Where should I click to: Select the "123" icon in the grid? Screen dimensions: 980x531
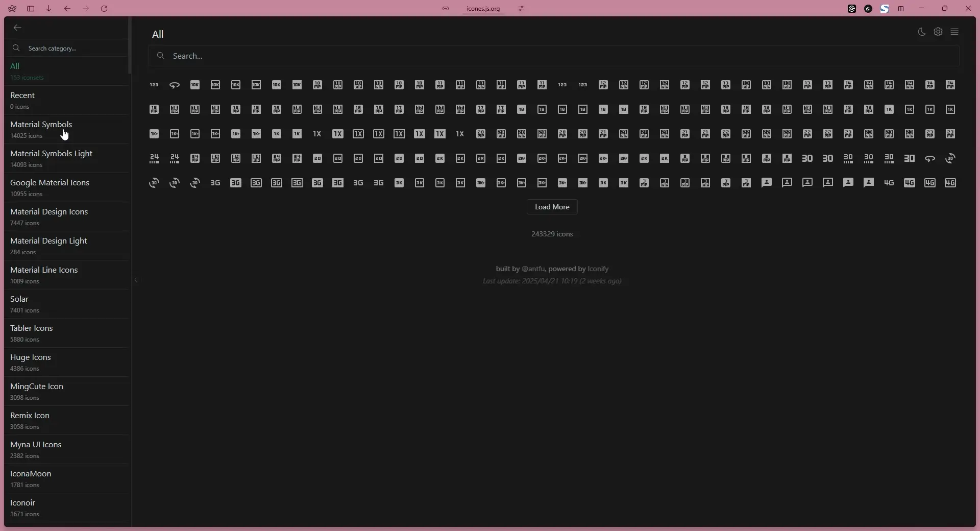coord(154,85)
